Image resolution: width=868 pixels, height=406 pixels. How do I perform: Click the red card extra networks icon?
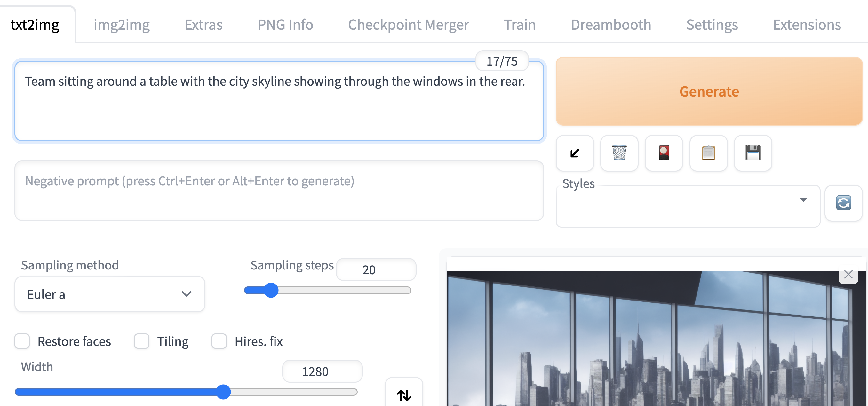pos(664,153)
